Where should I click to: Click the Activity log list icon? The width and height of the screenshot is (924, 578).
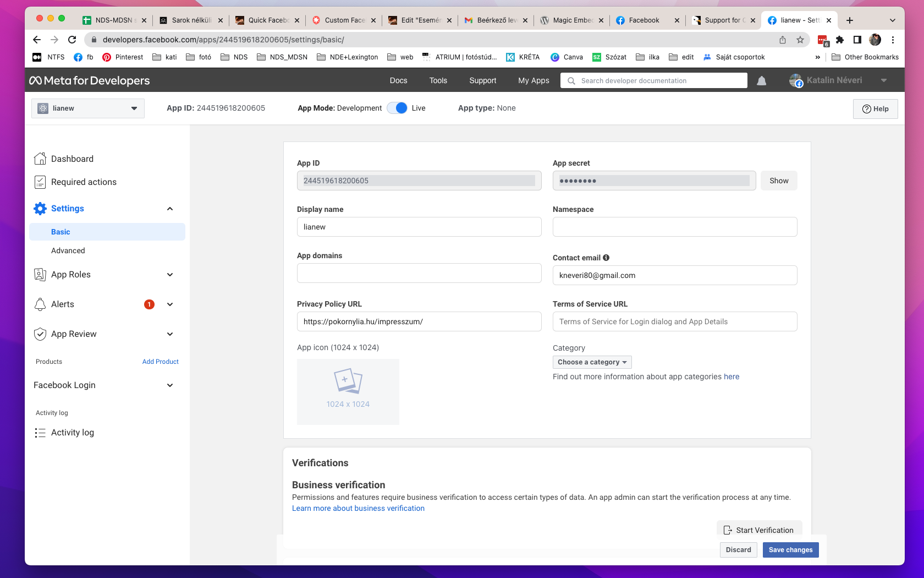(x=40, y=433)
